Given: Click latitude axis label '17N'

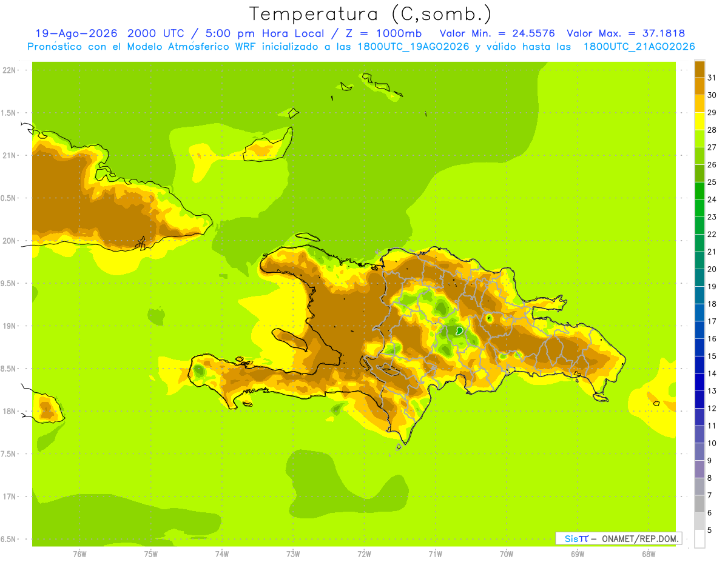Looking at the screenshot, I should coord(10,497).
